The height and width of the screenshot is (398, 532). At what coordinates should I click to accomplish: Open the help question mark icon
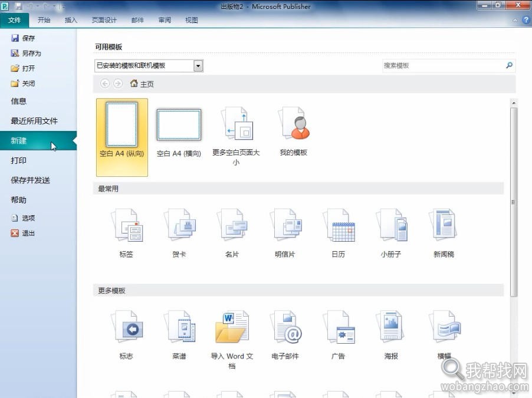(x=526, y=19)
